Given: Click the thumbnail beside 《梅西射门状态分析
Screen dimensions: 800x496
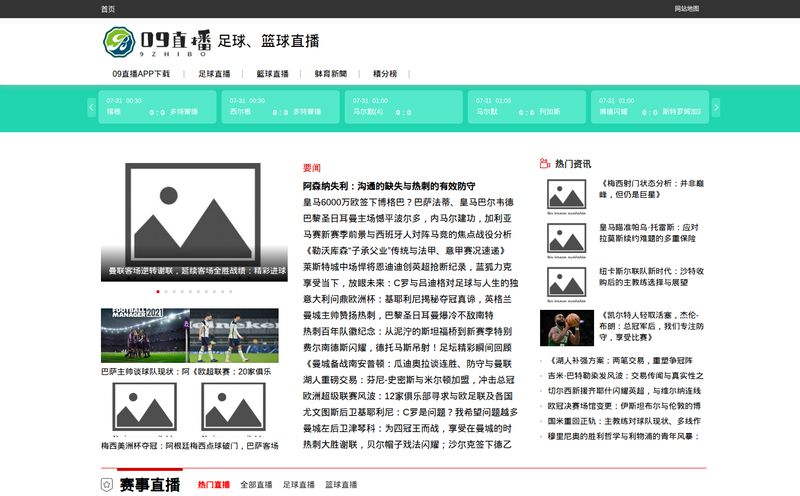Looking at the screenshot, I should click(x=566, y=195).
